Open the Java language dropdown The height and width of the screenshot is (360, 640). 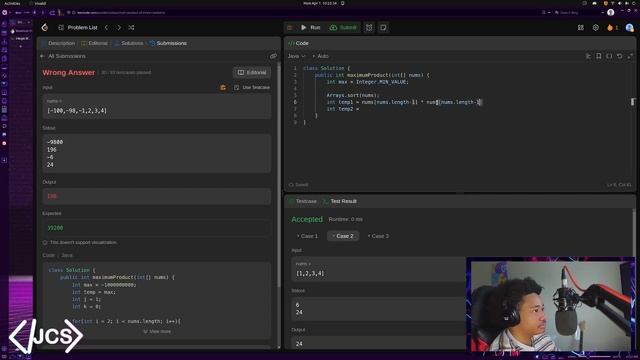pyautogui.click(x=296, y=56)
